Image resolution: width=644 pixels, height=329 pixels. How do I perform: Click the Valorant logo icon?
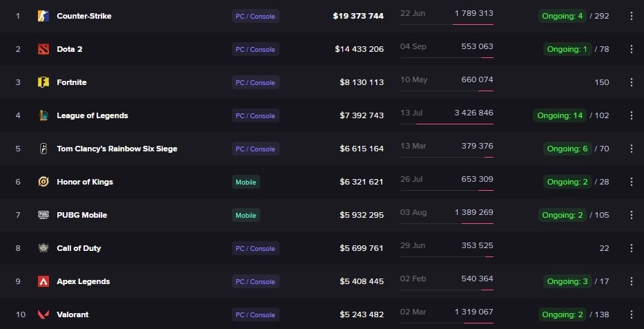coord(43,314)
